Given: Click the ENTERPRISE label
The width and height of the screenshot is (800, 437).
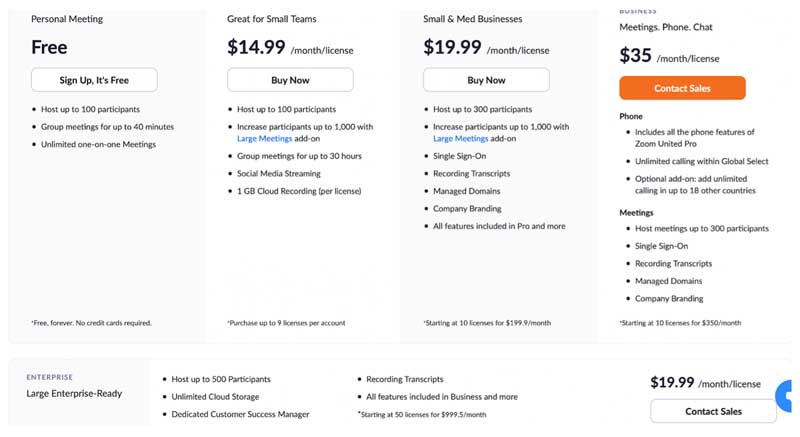Looking at the screenshot, I should point(49,377).
